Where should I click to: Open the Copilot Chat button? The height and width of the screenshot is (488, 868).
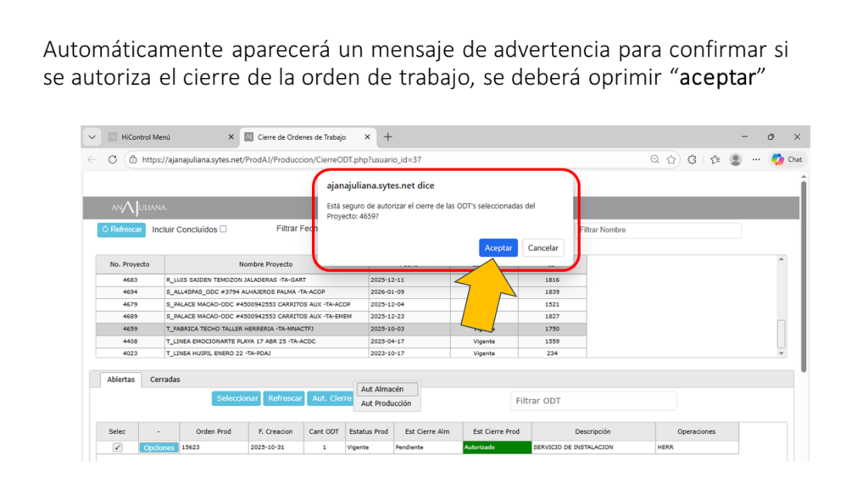pos(787,159)
